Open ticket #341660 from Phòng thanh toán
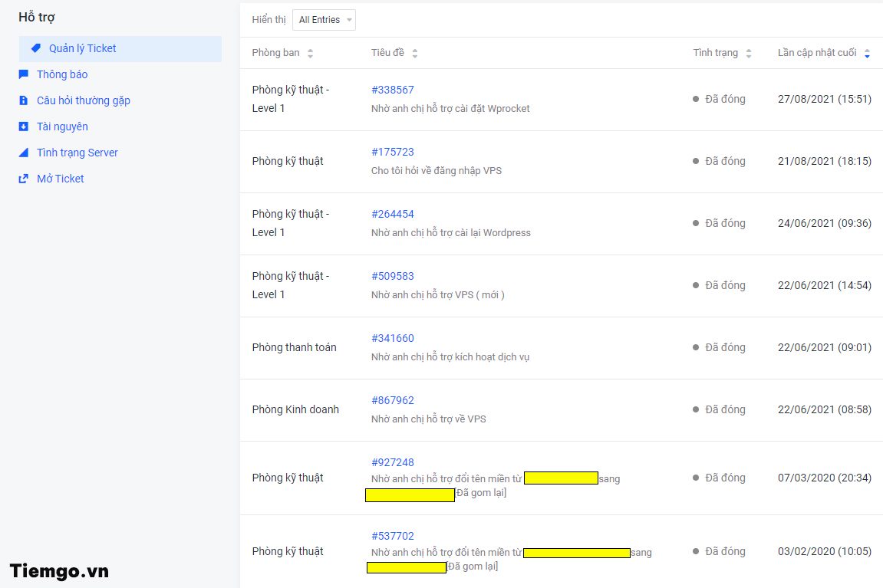 [x=392, y=338]
